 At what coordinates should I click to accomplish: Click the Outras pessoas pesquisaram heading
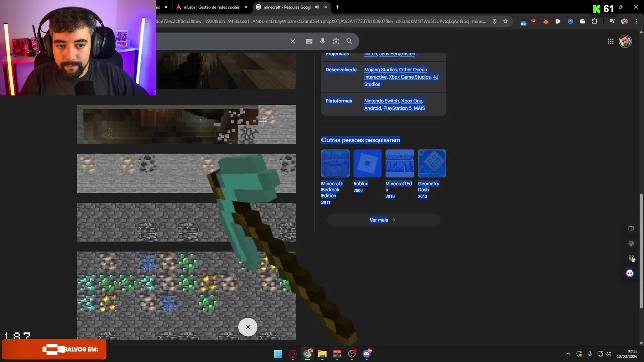(x=361, y=140)
